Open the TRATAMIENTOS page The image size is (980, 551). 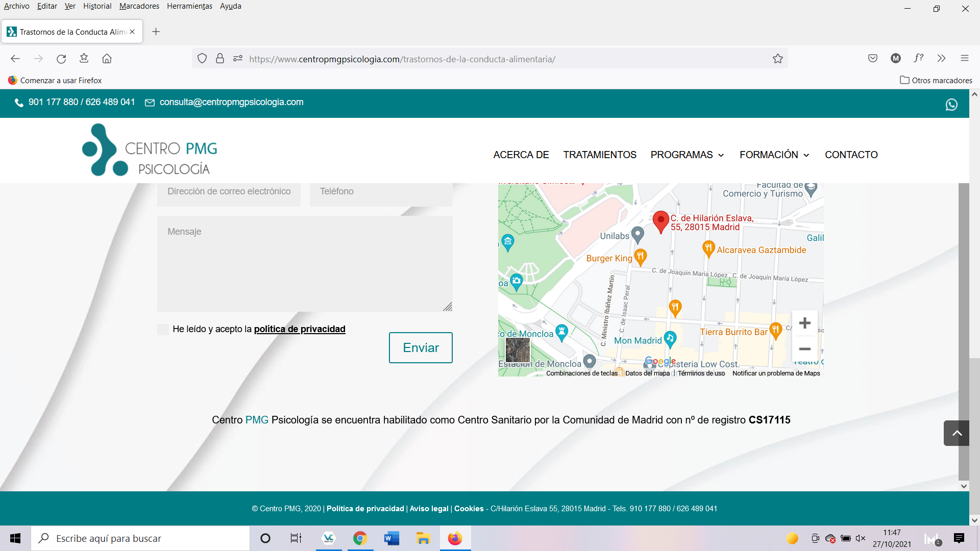(600, 155)
